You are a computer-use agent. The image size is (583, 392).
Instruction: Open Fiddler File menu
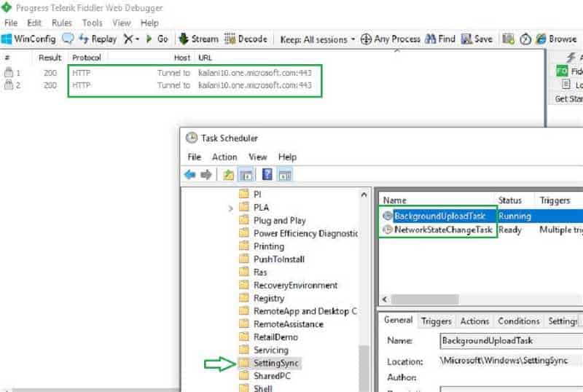point(11,23)
